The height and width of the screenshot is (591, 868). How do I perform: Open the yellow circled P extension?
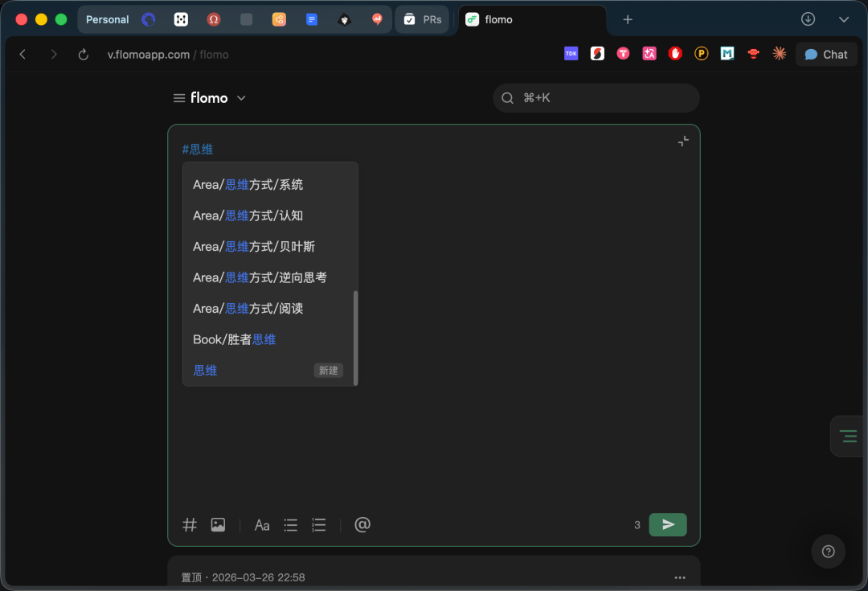[x=702, y=54]
